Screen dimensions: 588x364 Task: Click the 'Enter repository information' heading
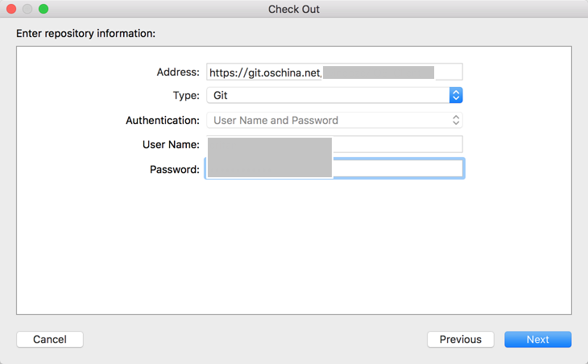[85, 34]
